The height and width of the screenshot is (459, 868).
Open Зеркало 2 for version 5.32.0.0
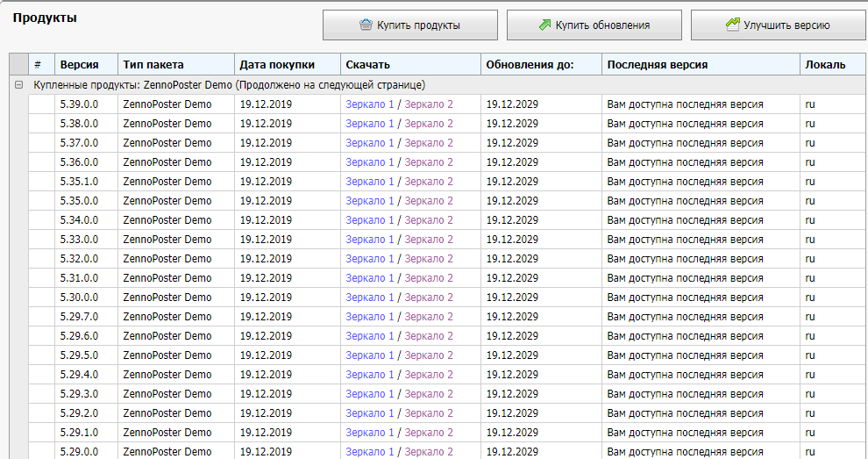tap(429, 259)
